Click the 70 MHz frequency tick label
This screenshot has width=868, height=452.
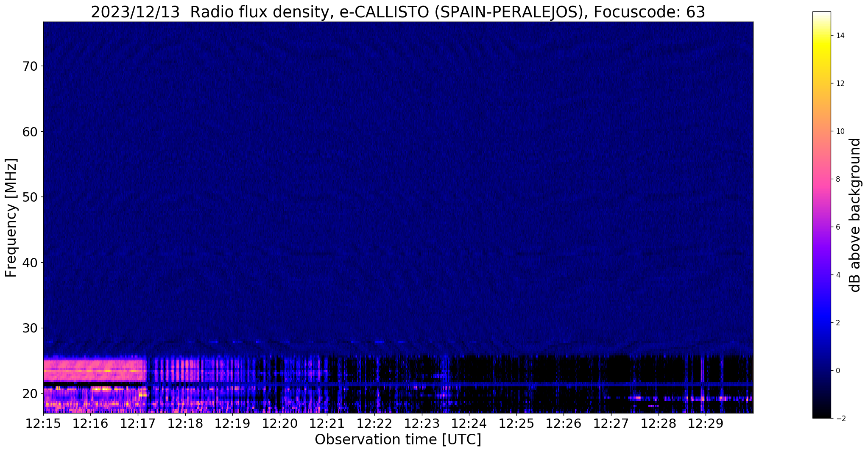pyautogui.click(x=29, y=66)
